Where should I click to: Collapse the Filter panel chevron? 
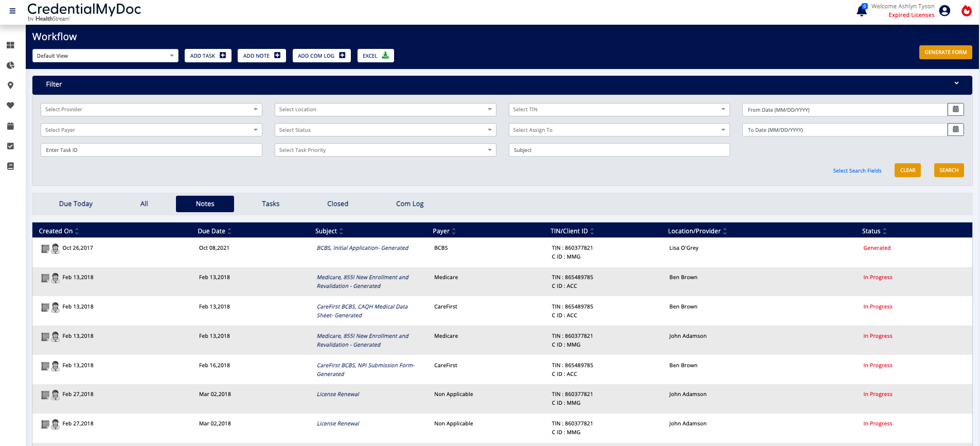[x=956, y=83]
